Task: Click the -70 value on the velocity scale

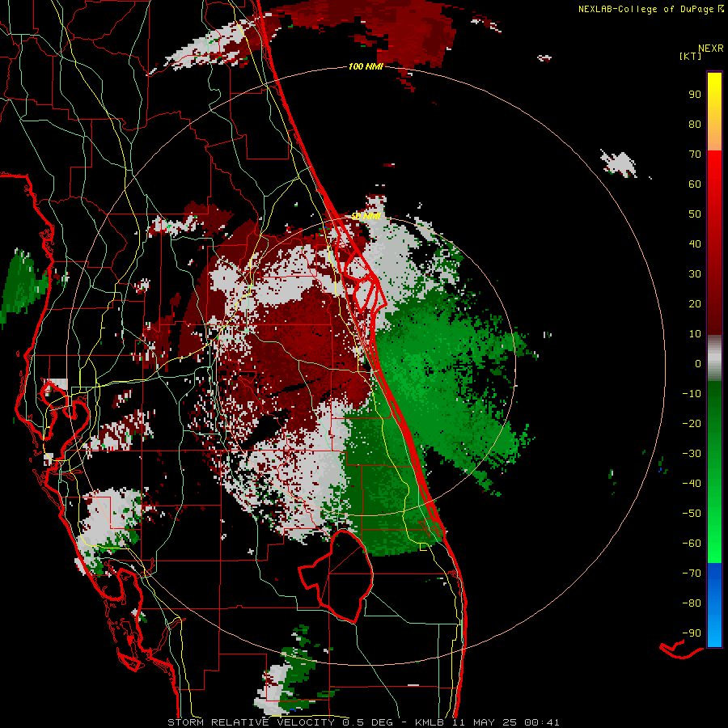Action: pyautogui.click(x=692, y=574)
